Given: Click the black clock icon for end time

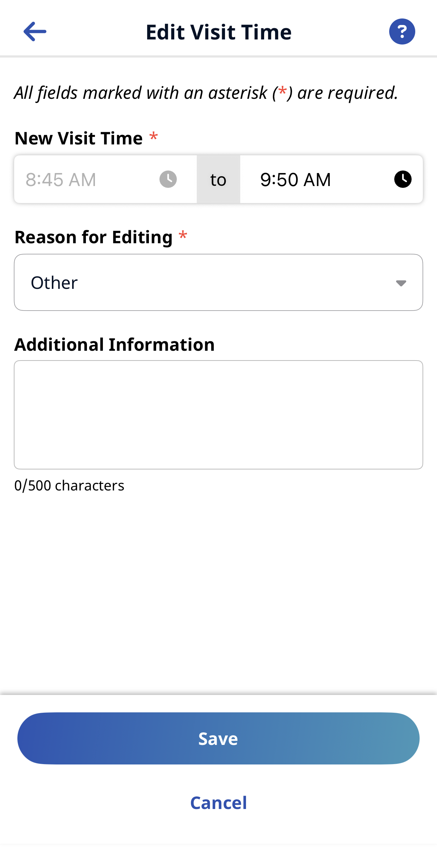Looking at the screenshot, I should click(403, 179).
